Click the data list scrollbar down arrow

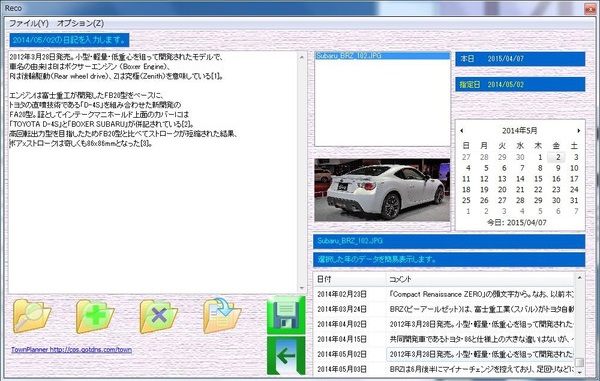580,372
